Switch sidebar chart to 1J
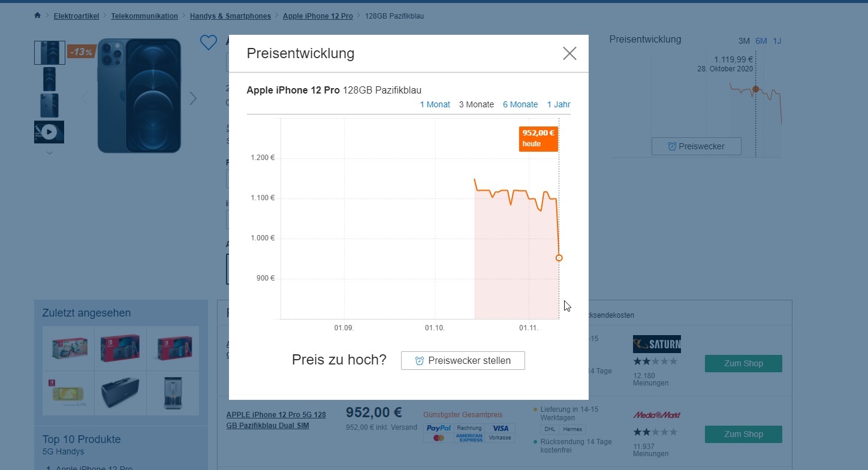The width and height of the screenshot is (868, 470). click(x=777, y=41)
